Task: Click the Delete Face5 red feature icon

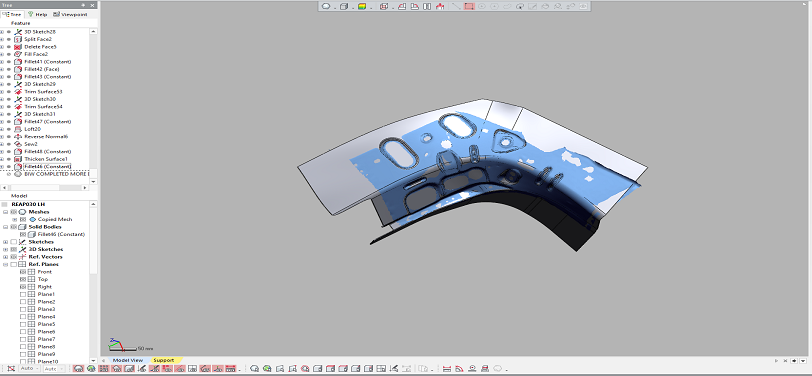Action: tap(18, 47)
